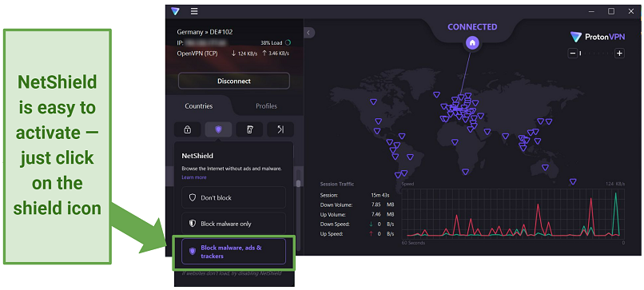
Task: Zoom out the map with minus button
Action: coord(573,53)
